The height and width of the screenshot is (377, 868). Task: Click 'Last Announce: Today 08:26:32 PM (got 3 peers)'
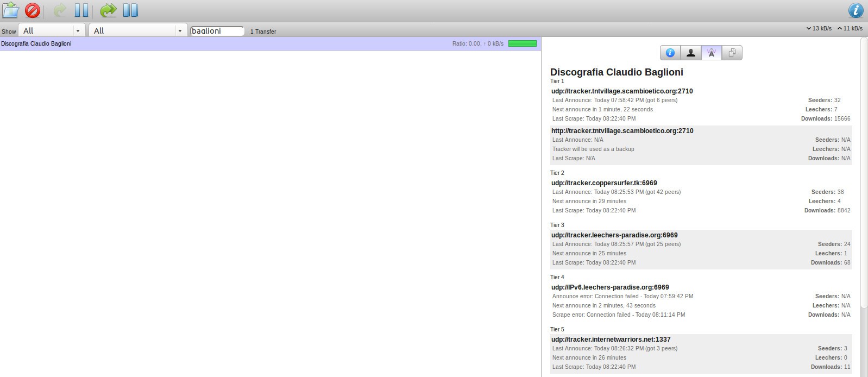click(x=615, y=349)
